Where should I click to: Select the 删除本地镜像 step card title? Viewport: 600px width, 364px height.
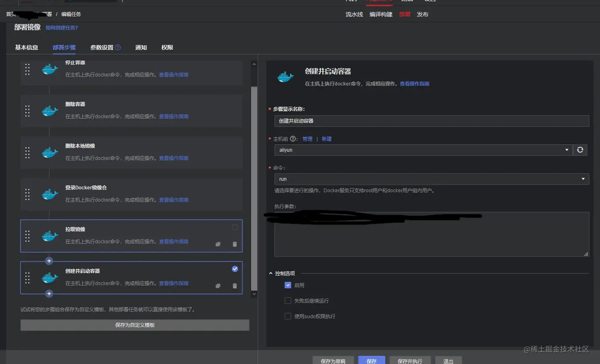click(80, 146)
